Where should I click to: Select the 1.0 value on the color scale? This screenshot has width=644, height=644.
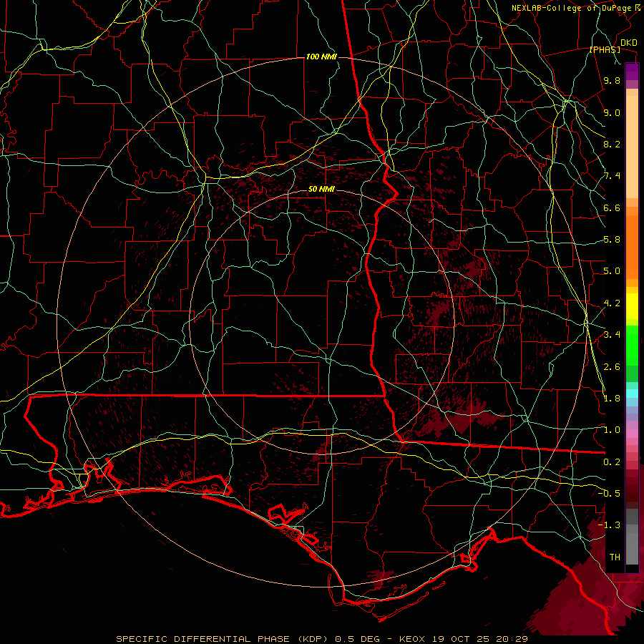tap(612, 430)
